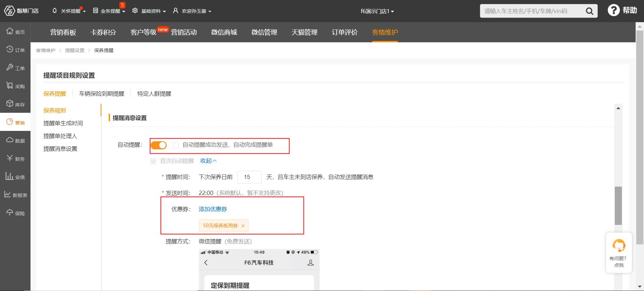The image size is (644, 291).
Task: Open the 订单 orders sidebar icon
Action: [10, 49]
